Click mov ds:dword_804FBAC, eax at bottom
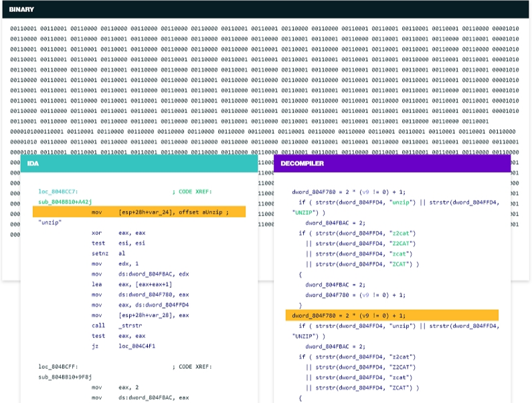This screenshot has width=532, height=403. tap(141, 398)
